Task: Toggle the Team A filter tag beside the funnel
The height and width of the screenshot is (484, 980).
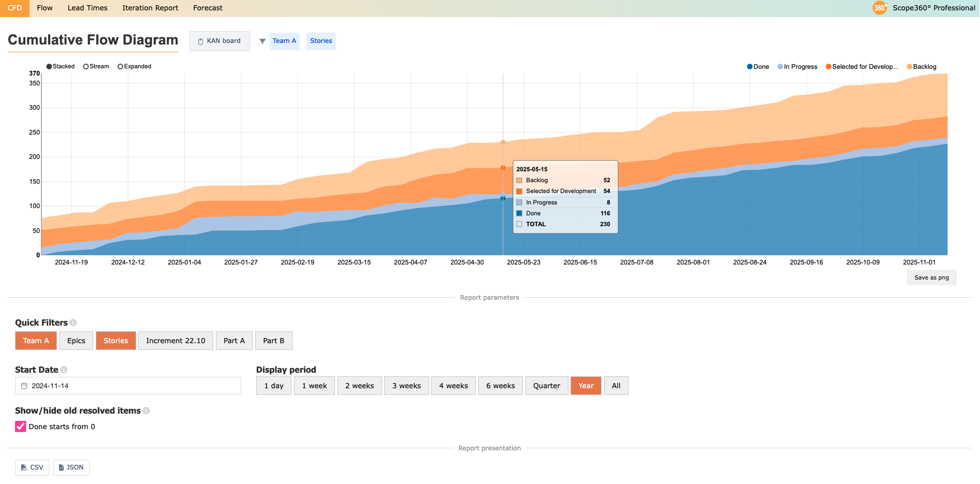Action: pos(284,41)
